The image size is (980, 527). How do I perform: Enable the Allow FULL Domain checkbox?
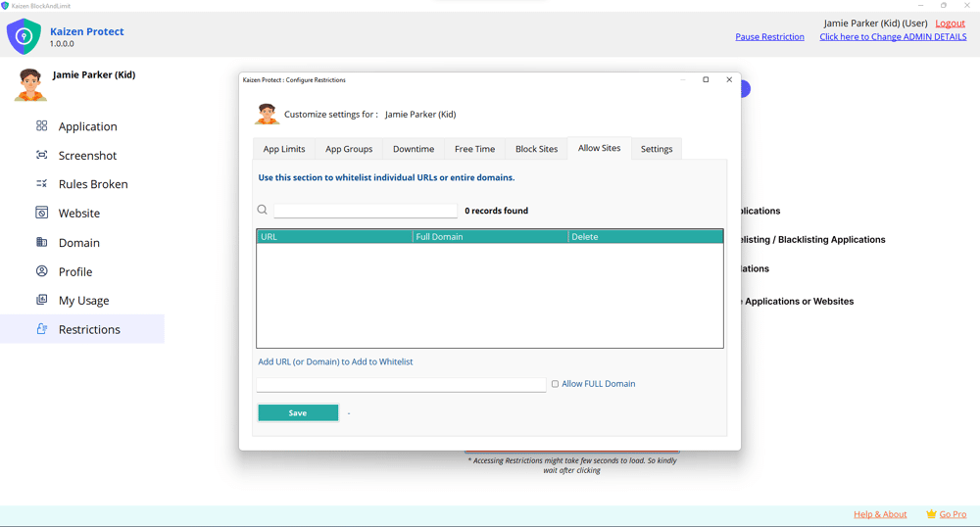point(555,384)
